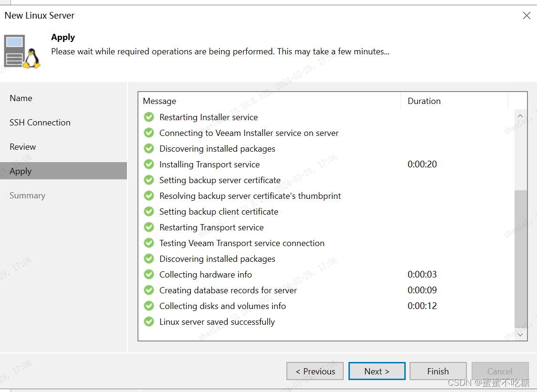Image resolution: width=537 pixels, height=392 pixels.
Task: Click the log list scrollbar thumb
Action: 521,259
